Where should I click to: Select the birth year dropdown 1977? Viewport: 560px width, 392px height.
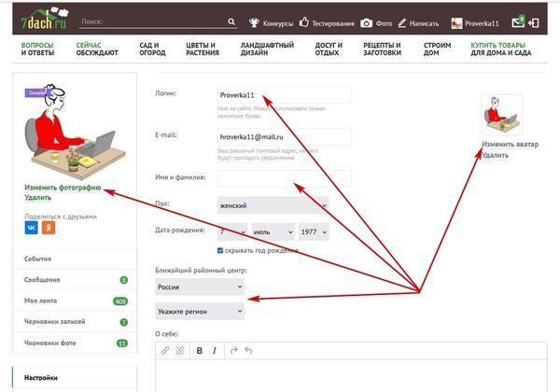(313, 231)
